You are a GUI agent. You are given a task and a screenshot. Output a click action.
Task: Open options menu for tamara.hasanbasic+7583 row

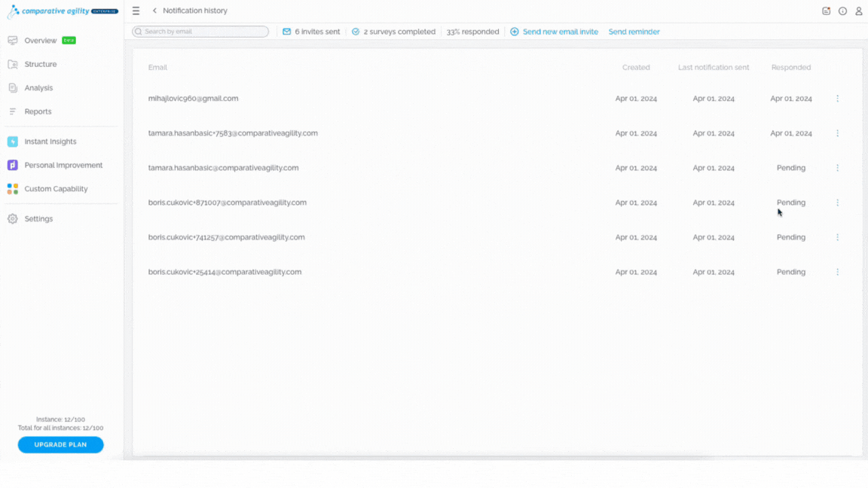click(838, 133)
